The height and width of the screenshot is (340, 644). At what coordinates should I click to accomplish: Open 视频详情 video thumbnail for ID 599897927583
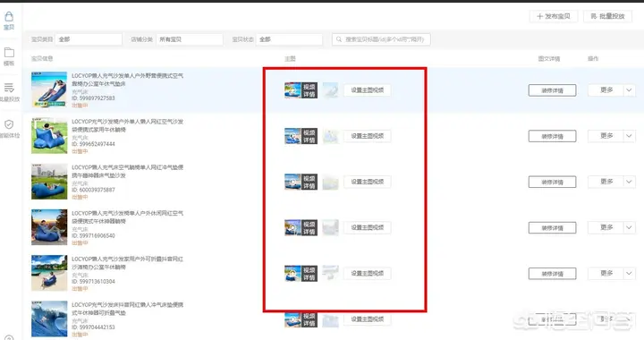click(x=301, y=90)
